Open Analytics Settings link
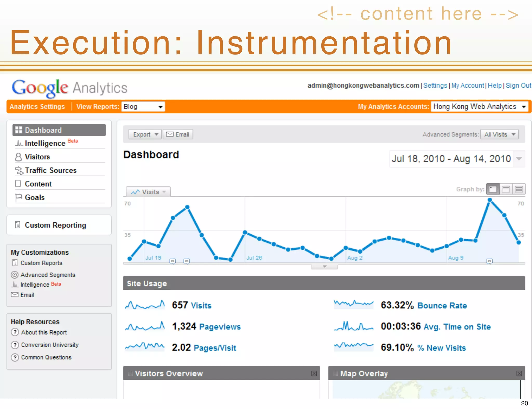Image resolution: width=532 pixels, height=409 pixels. [37, 107]
